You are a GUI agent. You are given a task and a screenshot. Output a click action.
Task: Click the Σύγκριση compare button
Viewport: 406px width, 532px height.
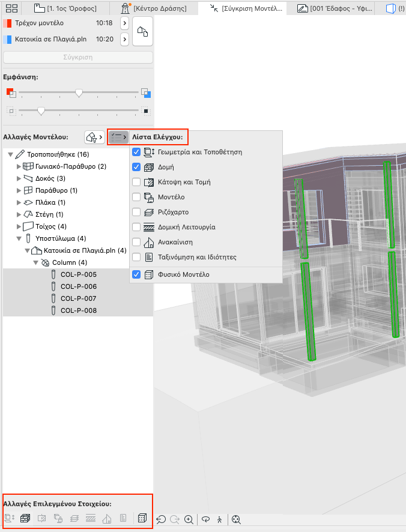(x=77, y=57)
